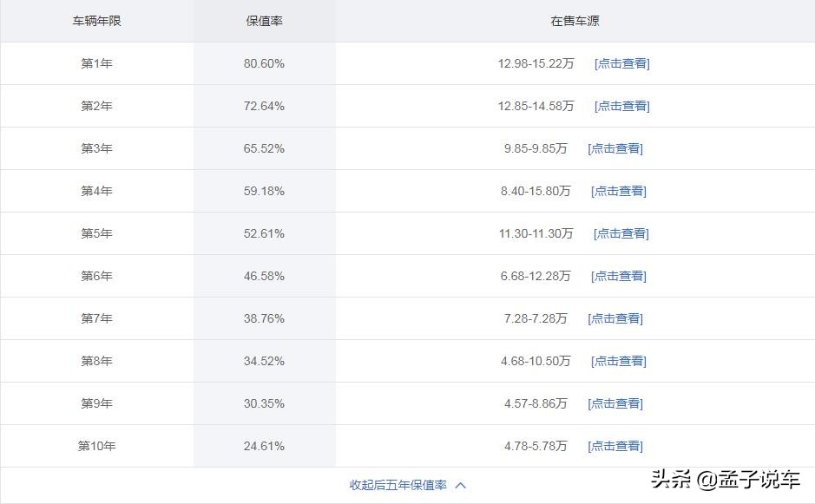The image size is (815, 504).
Task: Click the 24.61% value in the last row
Action: (264, 446)
